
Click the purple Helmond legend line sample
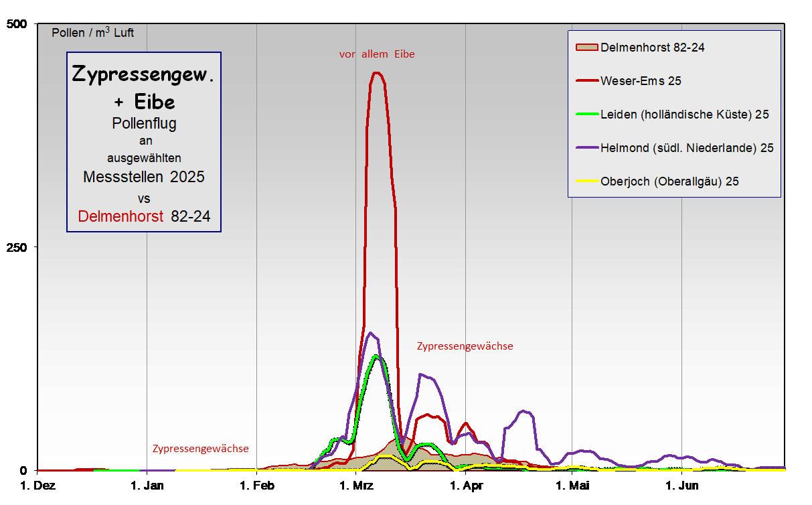586,147
